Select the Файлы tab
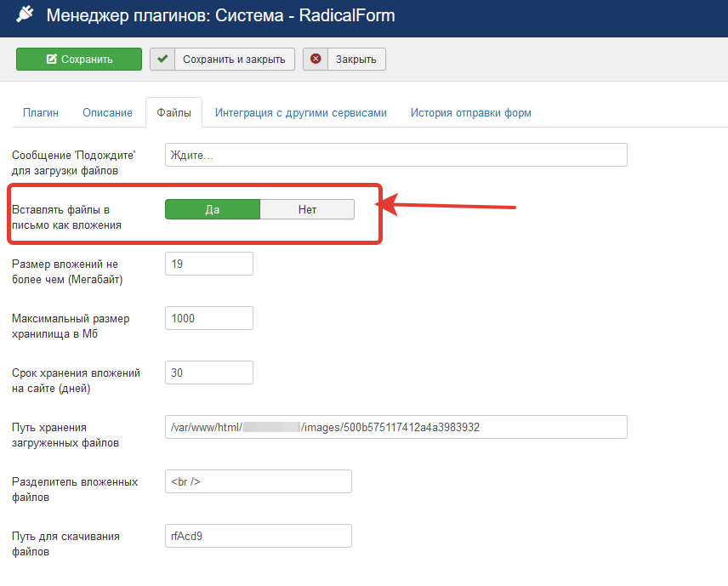Screen dimensions: 728x586 point(173,112)
